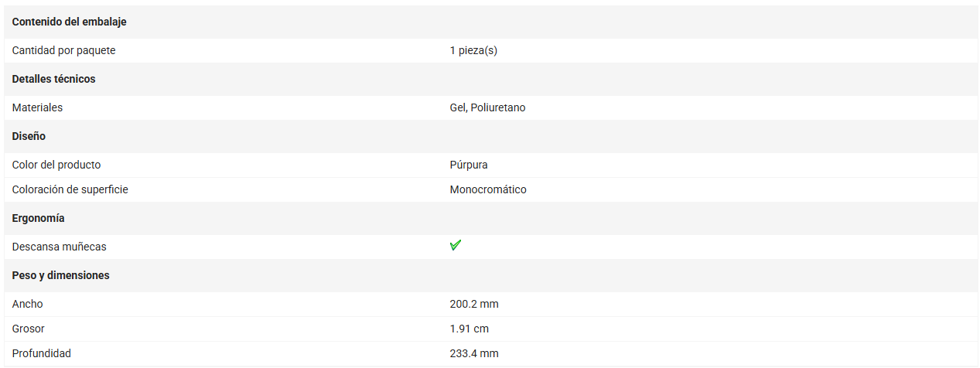Click the Color del producto label
The image size is (980, 368).
click(x=56, y=165)
